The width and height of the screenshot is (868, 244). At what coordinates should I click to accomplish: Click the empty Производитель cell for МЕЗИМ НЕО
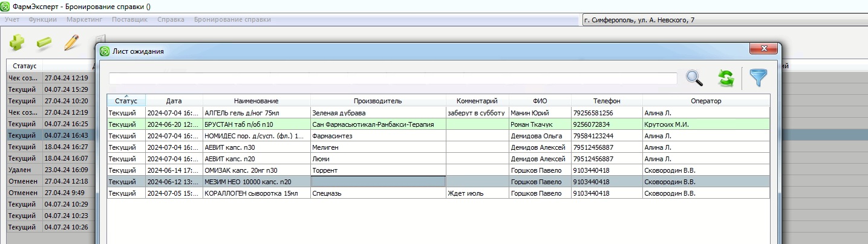(x=377, y=182)
